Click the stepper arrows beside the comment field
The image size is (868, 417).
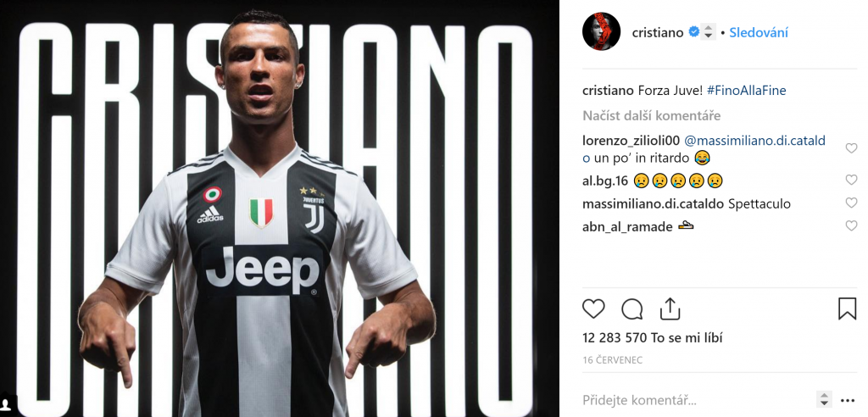click(x=824, y=399)
